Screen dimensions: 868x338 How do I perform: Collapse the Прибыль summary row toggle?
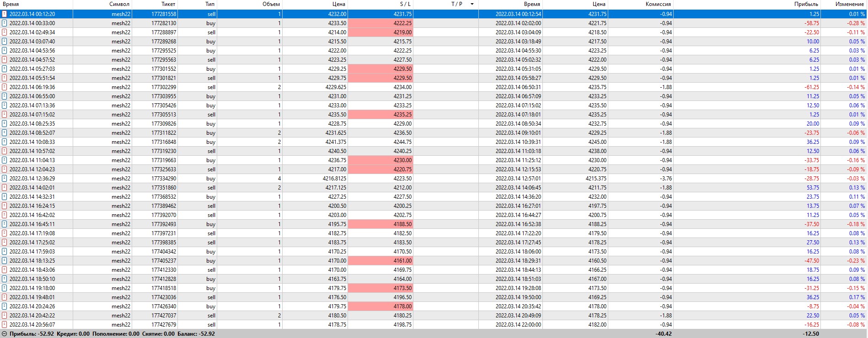pos(5,334)
